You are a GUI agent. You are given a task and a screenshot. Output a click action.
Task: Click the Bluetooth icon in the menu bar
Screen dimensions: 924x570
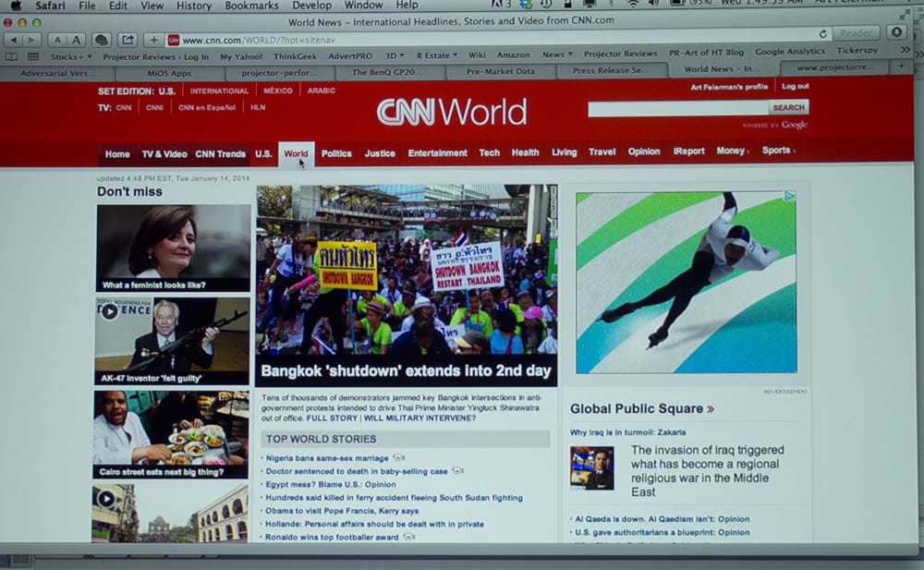pos(611,4)
